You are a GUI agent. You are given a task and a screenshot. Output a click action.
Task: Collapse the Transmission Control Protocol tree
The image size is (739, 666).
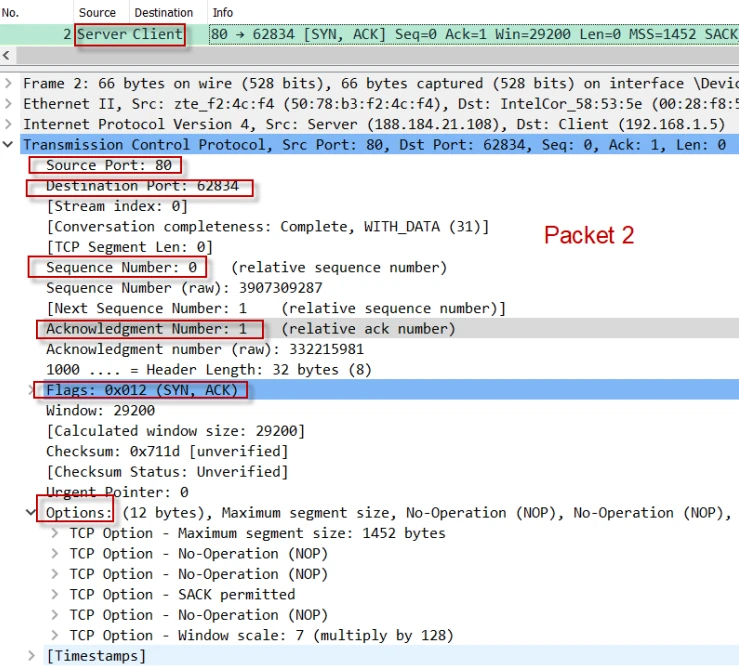[9, 145]
